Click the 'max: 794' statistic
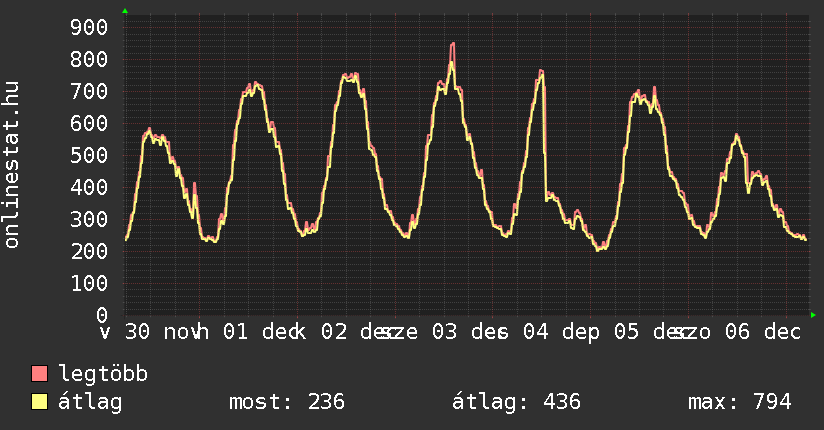 coord(740,403)
